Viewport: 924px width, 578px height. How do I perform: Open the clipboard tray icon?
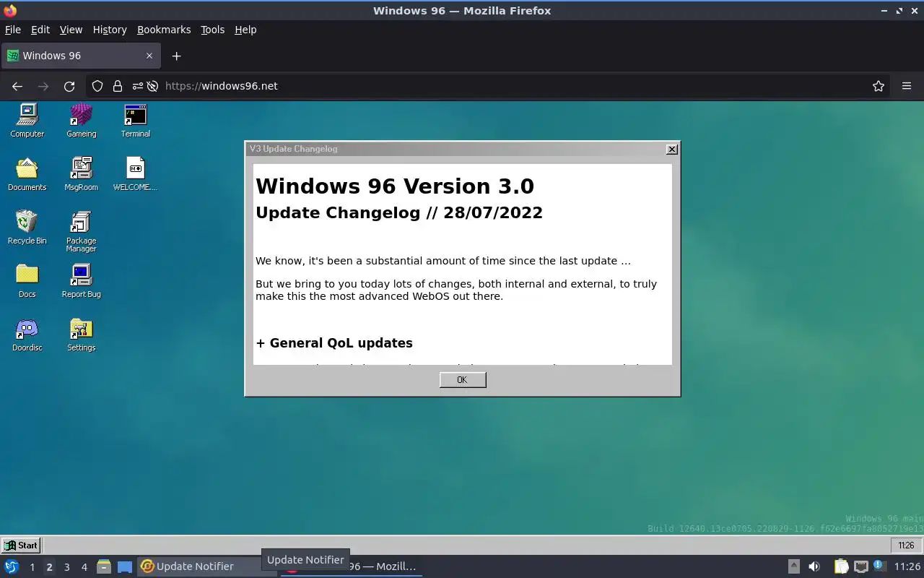click(841, 566)
